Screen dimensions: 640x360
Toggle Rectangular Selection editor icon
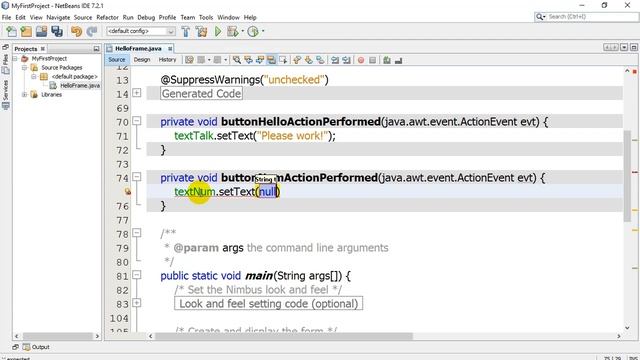pos(283,60)
